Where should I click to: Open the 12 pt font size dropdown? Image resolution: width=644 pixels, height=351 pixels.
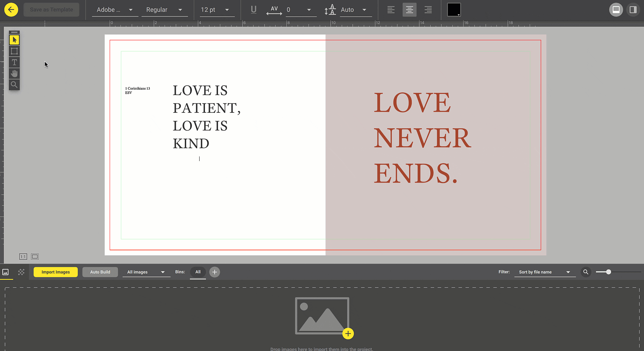(x=215, y=10)
